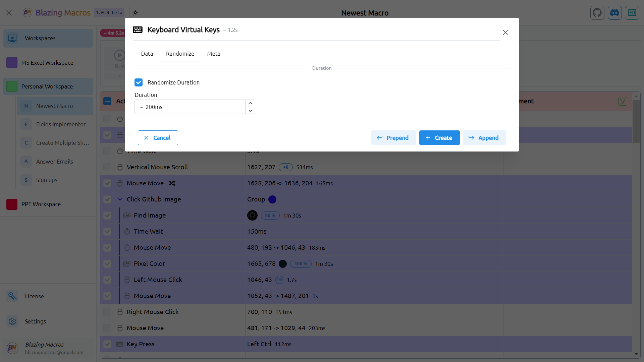
Task: Select the Randomize tab
Action: point(180,54)
